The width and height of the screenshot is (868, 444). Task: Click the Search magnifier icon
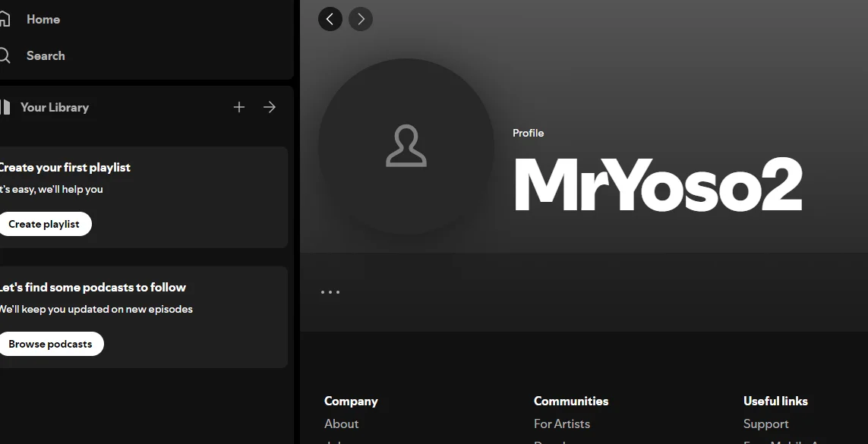click(5, 56)
